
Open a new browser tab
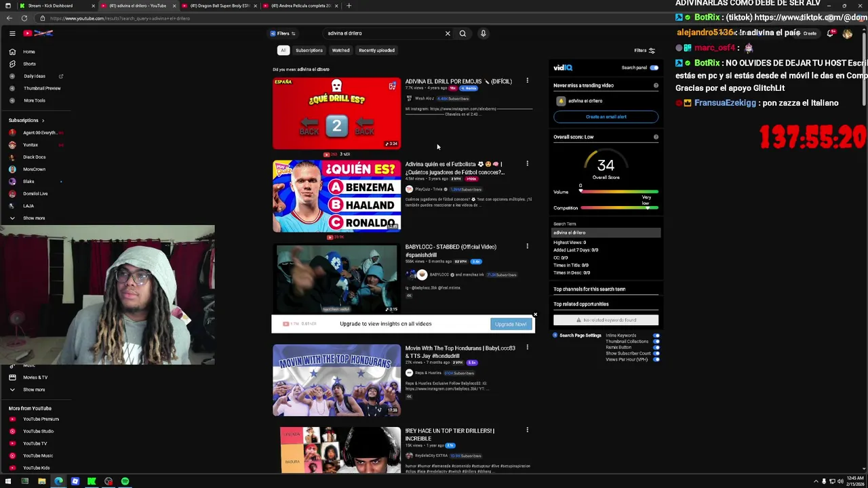(x=349, y=5)
